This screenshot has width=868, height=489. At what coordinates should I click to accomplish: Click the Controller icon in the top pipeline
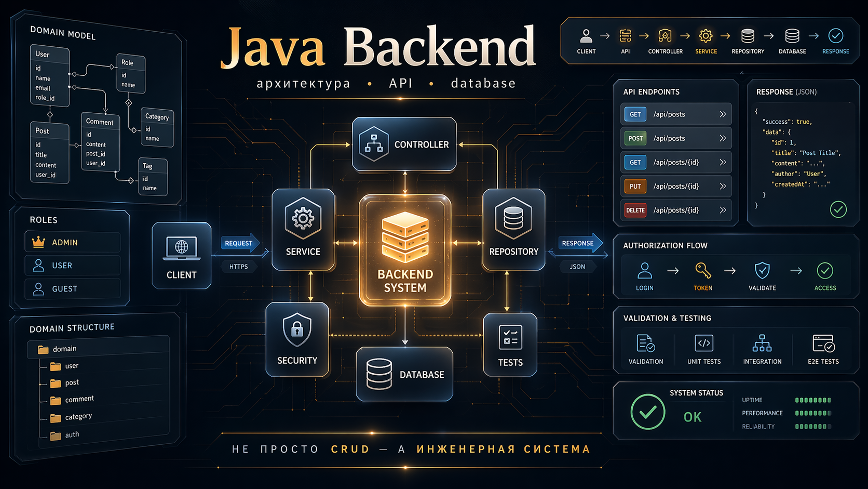tap(665, 36)
